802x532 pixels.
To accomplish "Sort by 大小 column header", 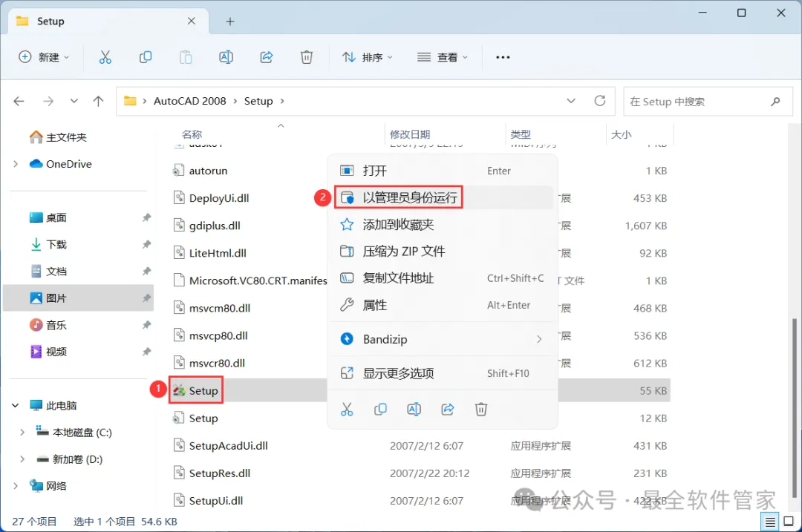I will click(621, 134).
